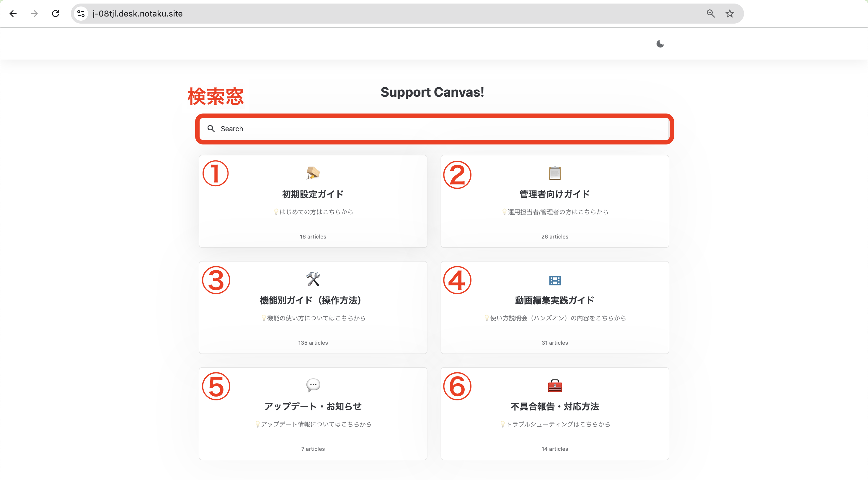Image resolution: width=868 pixels, height=480 pixels.
Task: Click the browser forward arrow
Action: point(34,14)
